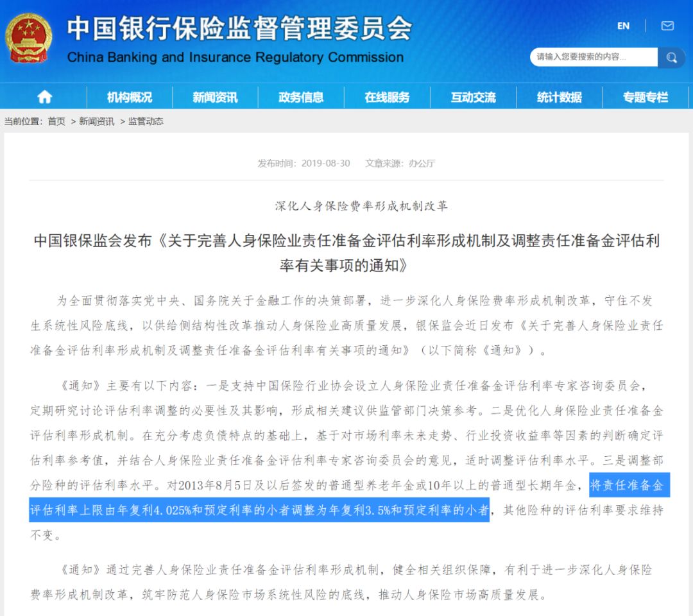Screen dimensions: 693x616
Task: Click the article headline beginning 中国银保监会发布
Action: point(346,253)
